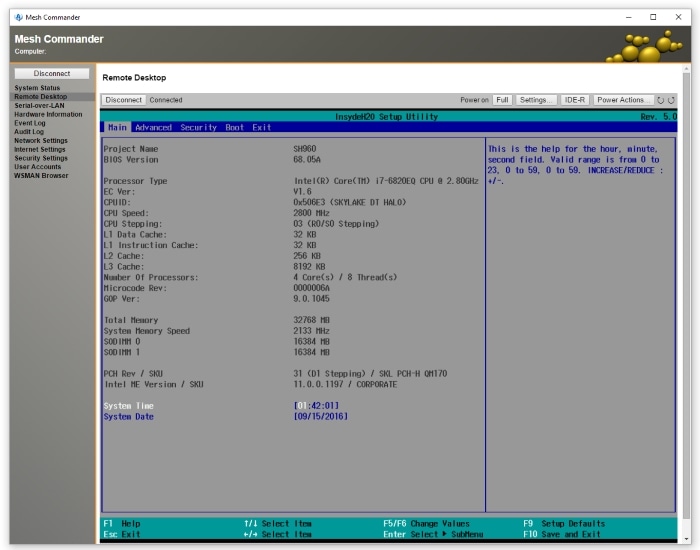Click Project Name value SH960
The width and height of the screenshot is (700, 550).
click(x=304, y=149)
